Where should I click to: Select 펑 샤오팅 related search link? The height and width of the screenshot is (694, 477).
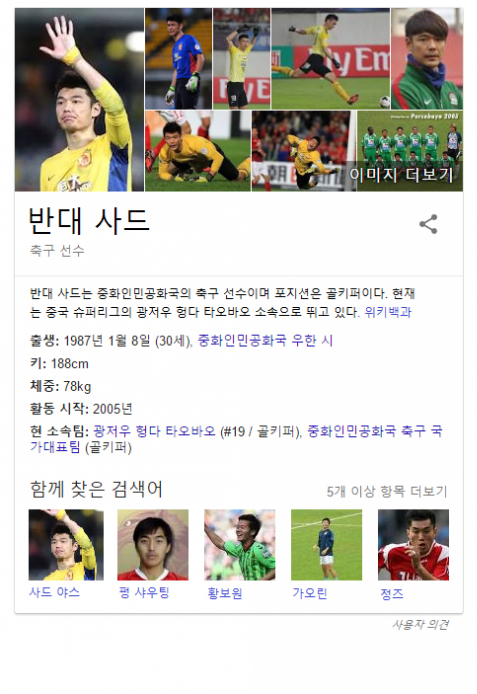[x=144, y=592]
